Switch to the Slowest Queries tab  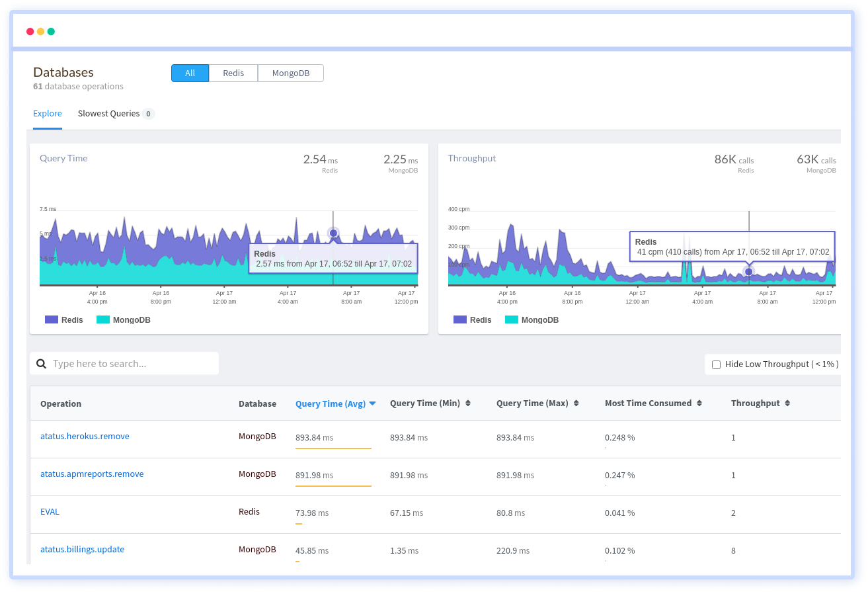coord(108,113)
